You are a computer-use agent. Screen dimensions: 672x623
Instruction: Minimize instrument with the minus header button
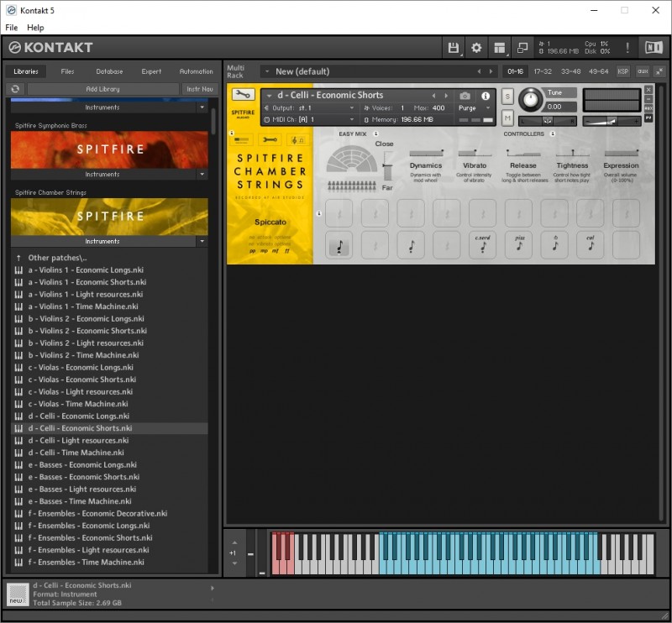648,99
